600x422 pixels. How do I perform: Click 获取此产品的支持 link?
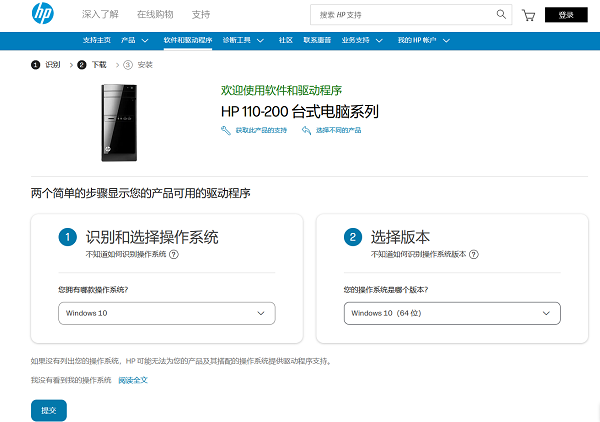[261, 130]
